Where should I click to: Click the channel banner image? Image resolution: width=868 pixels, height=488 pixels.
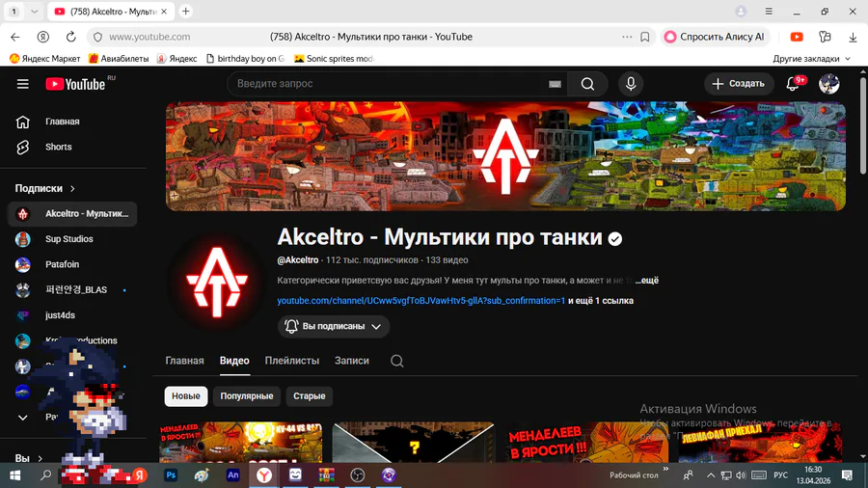click(505, 156)
